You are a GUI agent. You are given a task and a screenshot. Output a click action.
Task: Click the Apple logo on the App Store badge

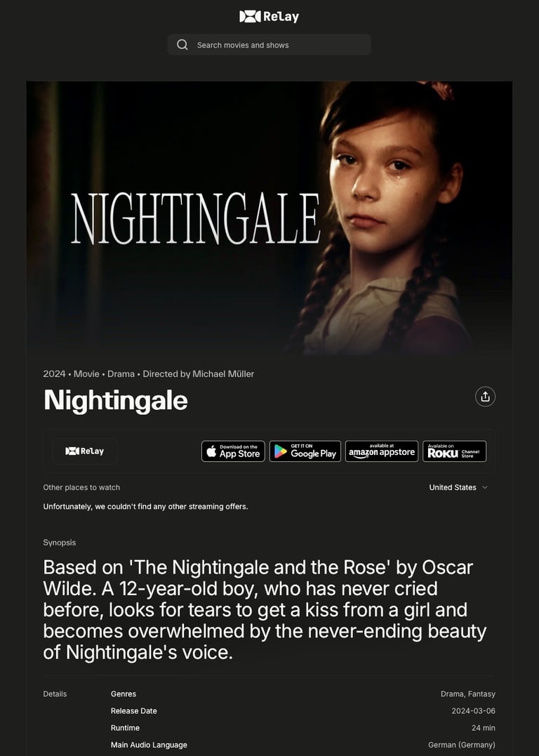211,451
